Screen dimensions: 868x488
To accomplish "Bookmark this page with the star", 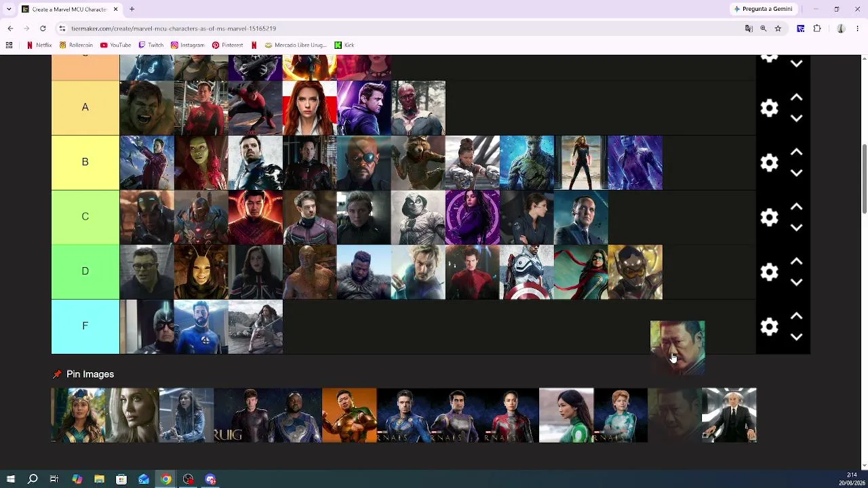I will point(778,28).
